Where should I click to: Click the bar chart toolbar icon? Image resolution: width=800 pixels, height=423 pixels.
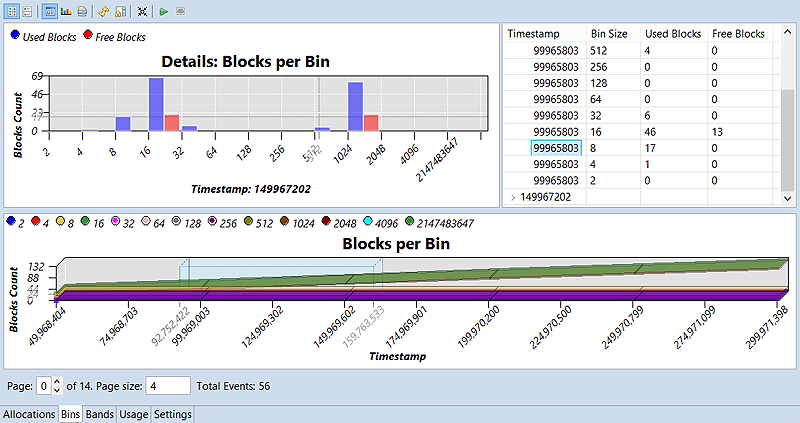point(65,11)
